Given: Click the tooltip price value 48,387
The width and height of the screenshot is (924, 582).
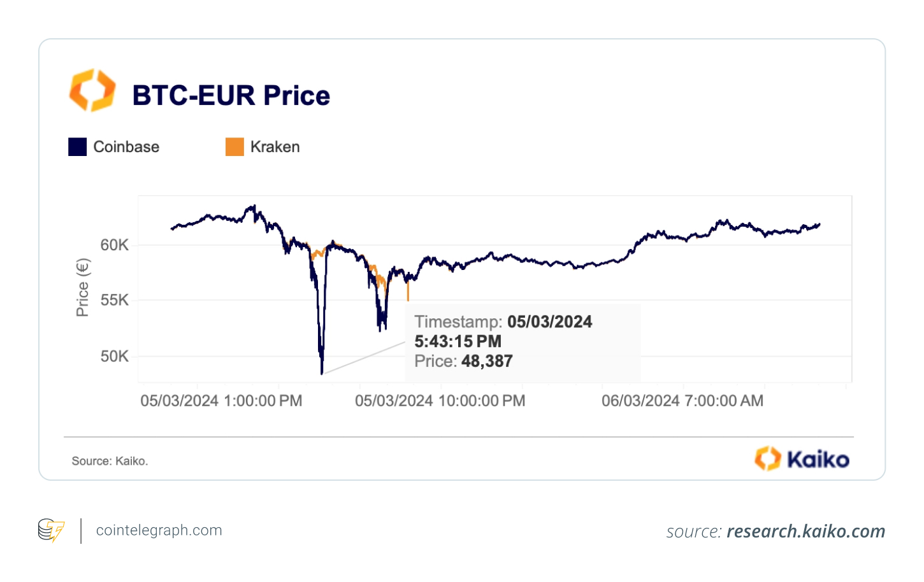Looking at the screenshot, I should 487,361.
